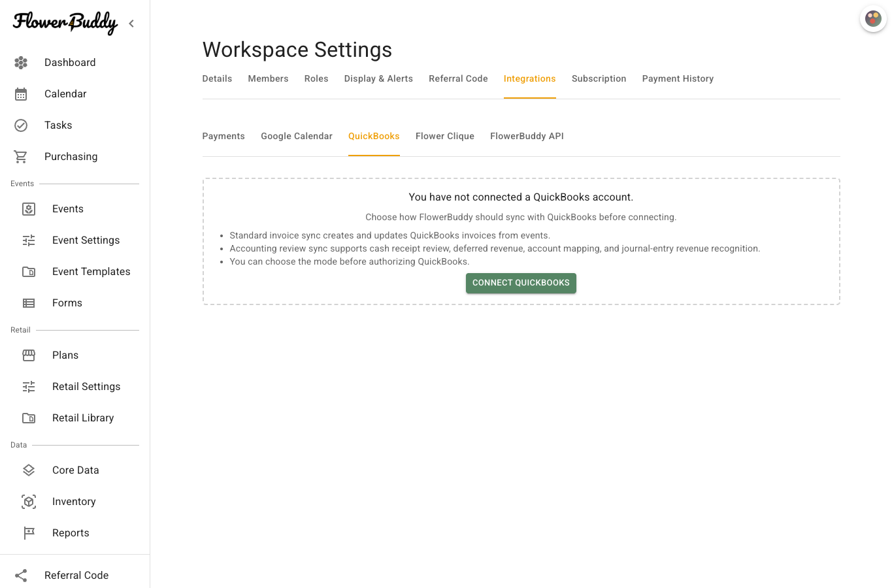Click the Retail Settings sliders icon
Screen dimensions: 892x588
(x=29, y=387)
